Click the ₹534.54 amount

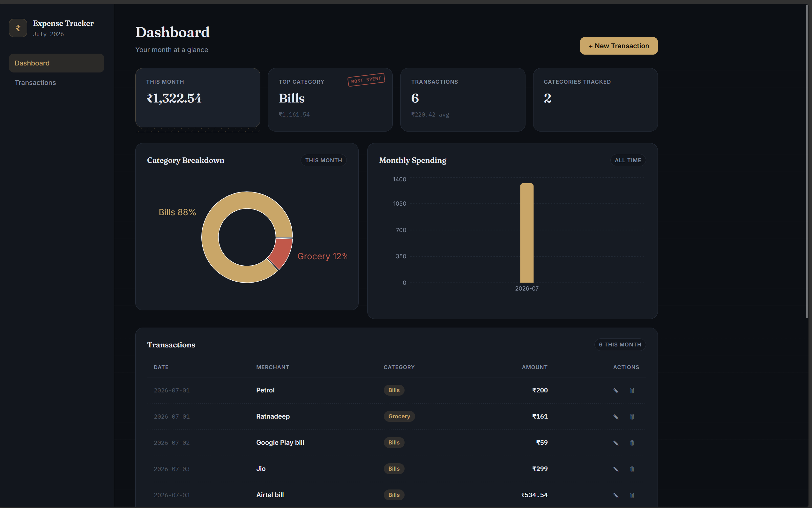(x=534, y=495)
